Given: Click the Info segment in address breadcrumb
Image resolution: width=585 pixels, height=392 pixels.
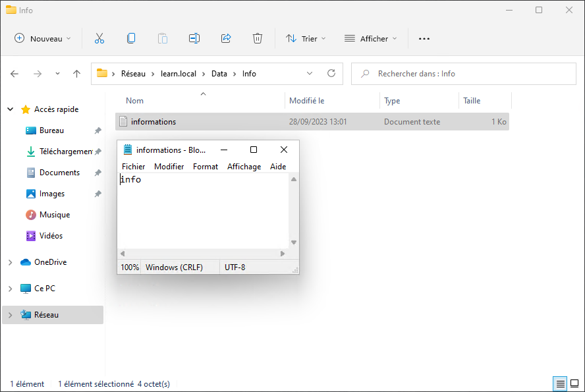Looking at the screenshot, I should (249, 74).
